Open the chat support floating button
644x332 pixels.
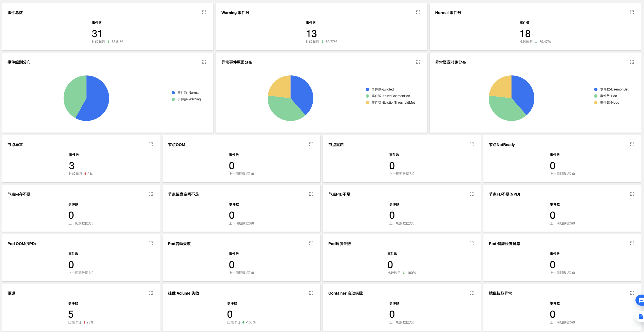640,300
